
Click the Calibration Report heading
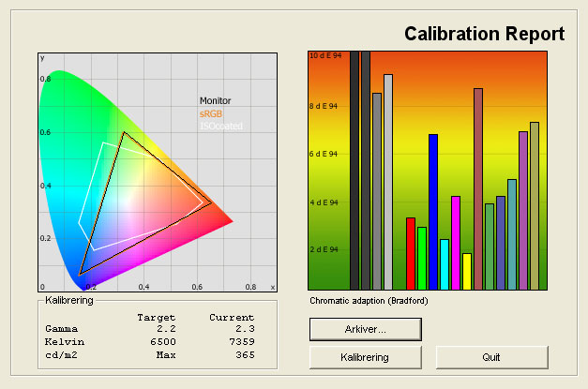tap(484, 35)
